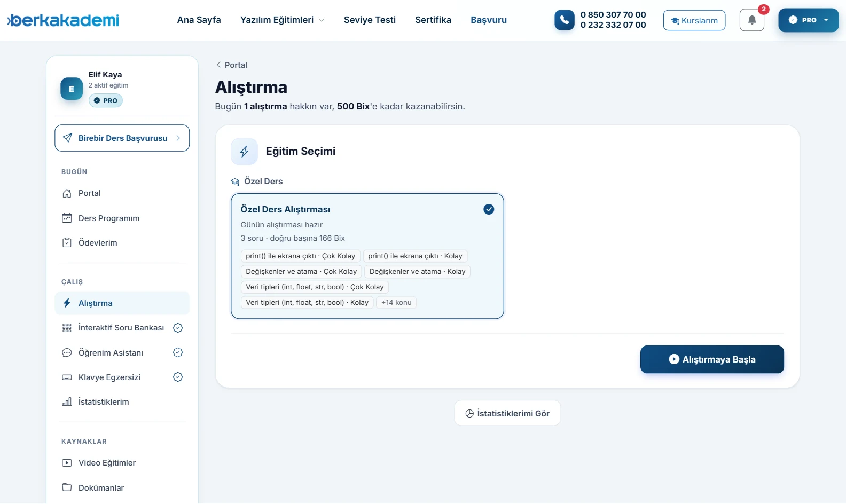The width and height of the screenshot is (846, 504).
Task: Go back to Portal breadcrumb
Action: (231, 65)
